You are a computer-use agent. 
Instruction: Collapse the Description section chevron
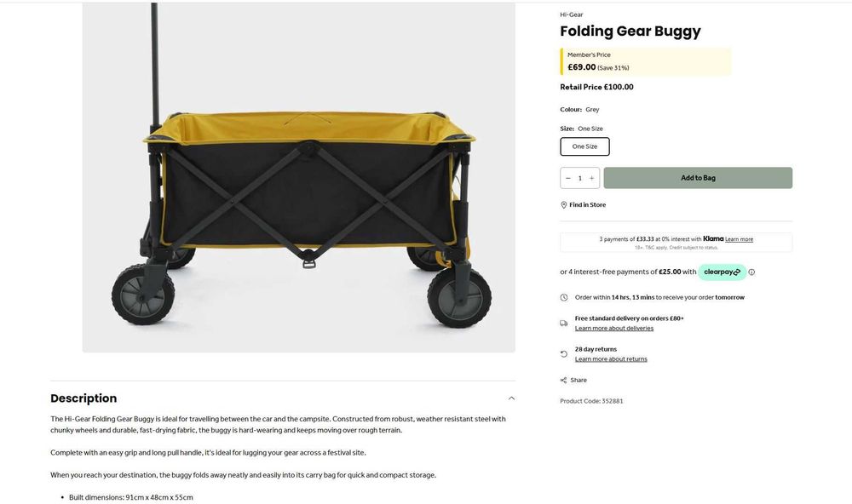[511, 398]
